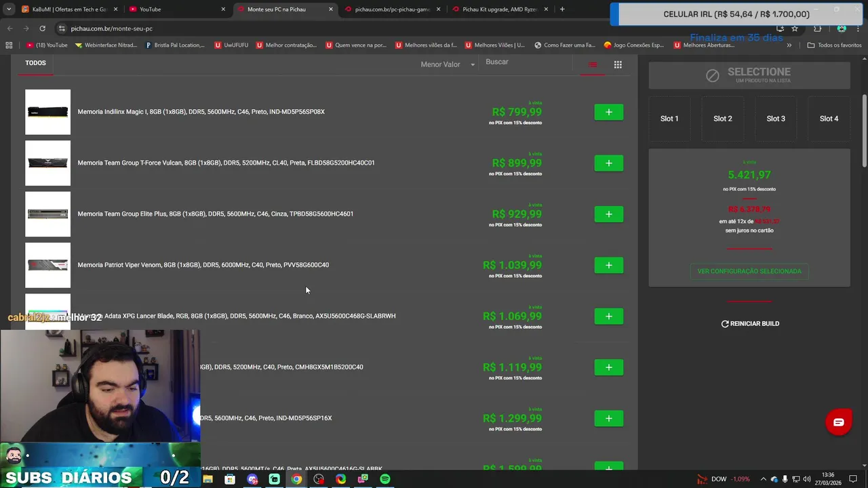The image size is (868, 488).
Task: Open Microsoft Store taskbar icon
Action: (230, 479)
